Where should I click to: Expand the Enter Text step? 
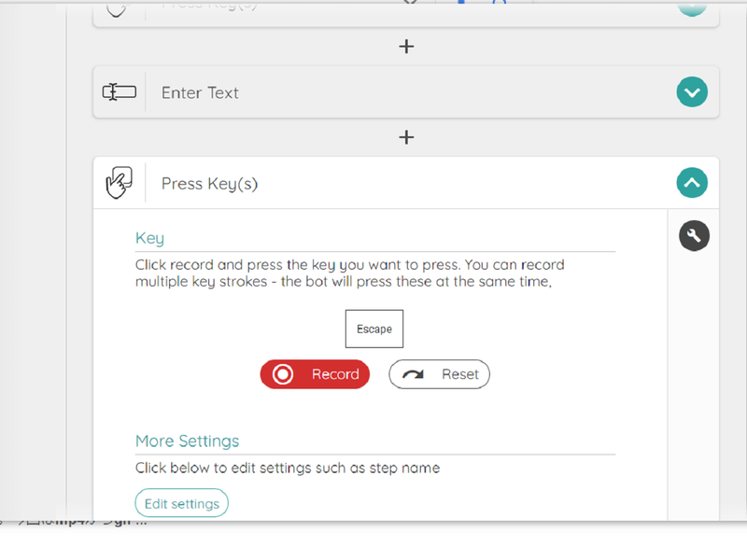692,92
